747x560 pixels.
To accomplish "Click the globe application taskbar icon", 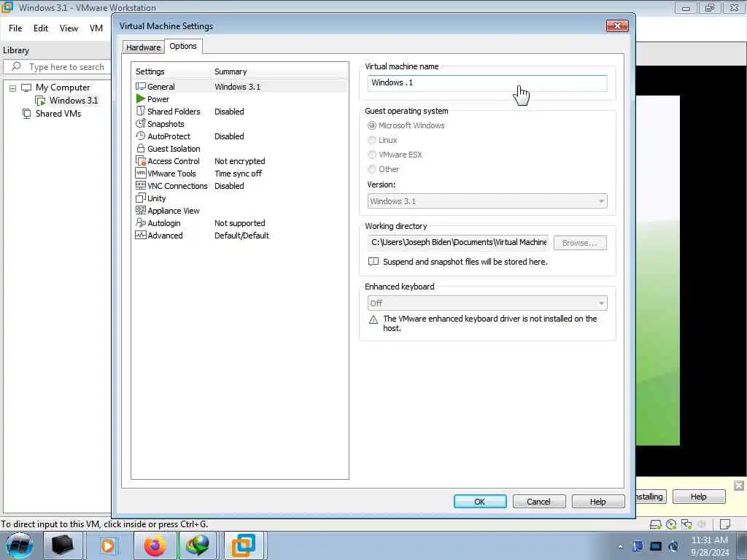I will (198, 545).
